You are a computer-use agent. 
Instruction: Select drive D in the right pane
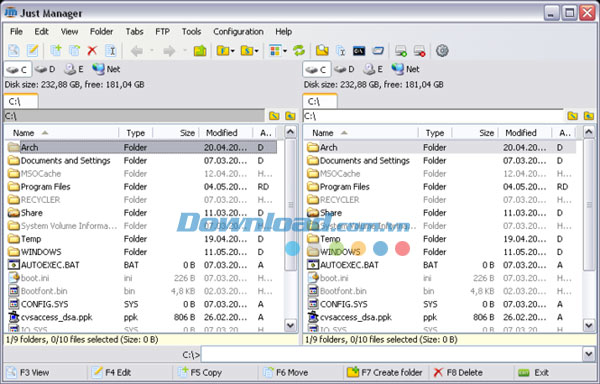(x=344, y=69)
